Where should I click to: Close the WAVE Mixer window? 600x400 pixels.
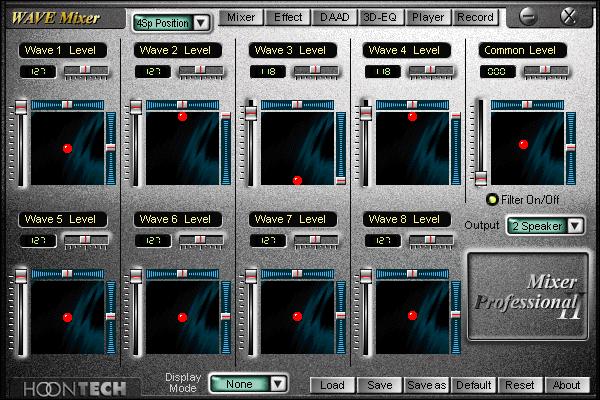tap(569, 17)
